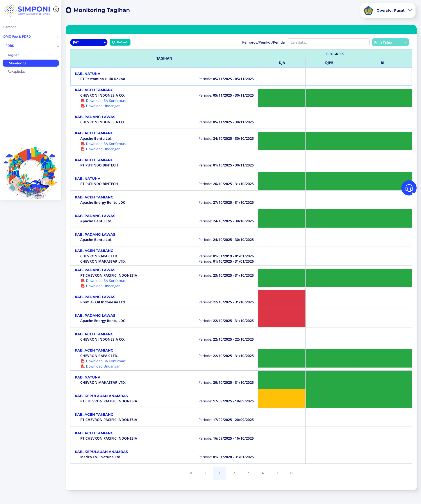Click the TAGIHAN column header
The image size is (421, 504).
coord(164,58)
